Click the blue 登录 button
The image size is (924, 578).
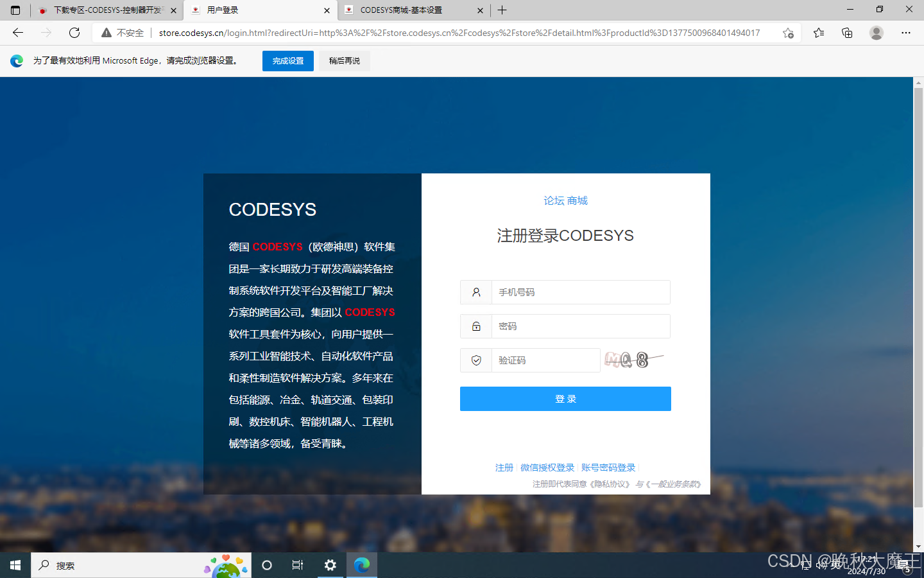[565, 399]
